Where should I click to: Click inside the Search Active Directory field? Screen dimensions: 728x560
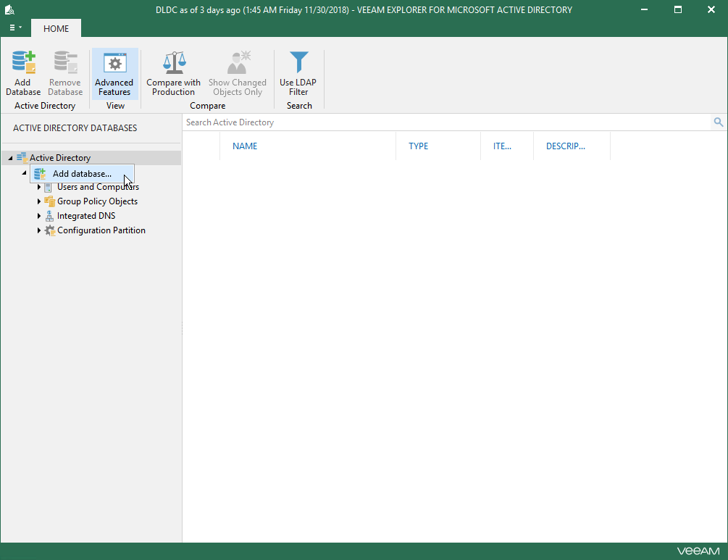(x=447, y=122)
